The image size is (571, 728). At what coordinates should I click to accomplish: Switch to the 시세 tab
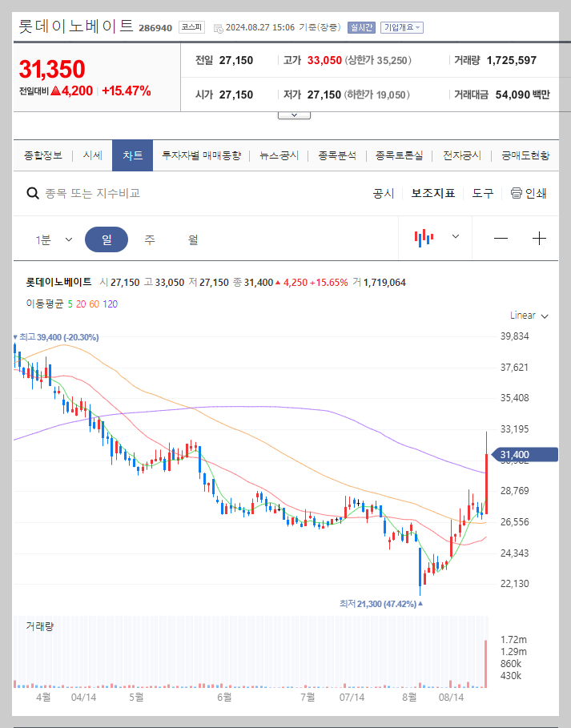click(x=91, y=156)
